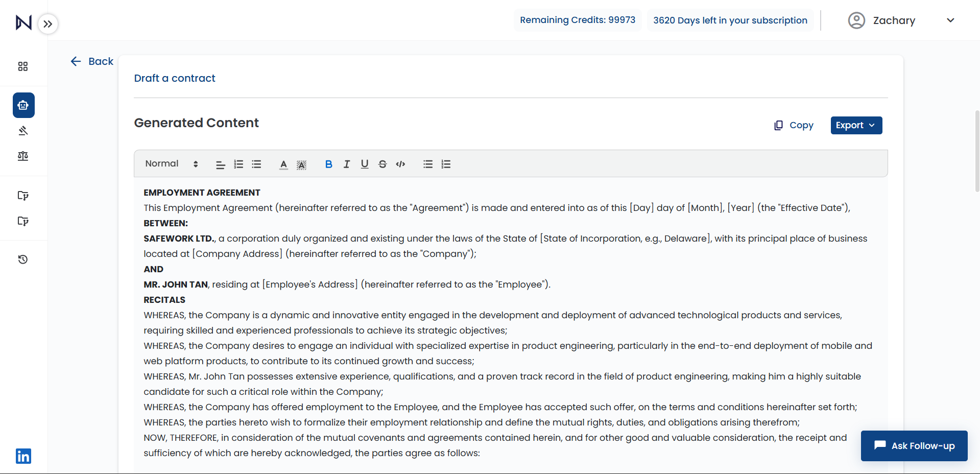Open the gavel icon in sidebar
This screenshot has width=980, height=474.
pyautogui.click(x=23, y=131)
